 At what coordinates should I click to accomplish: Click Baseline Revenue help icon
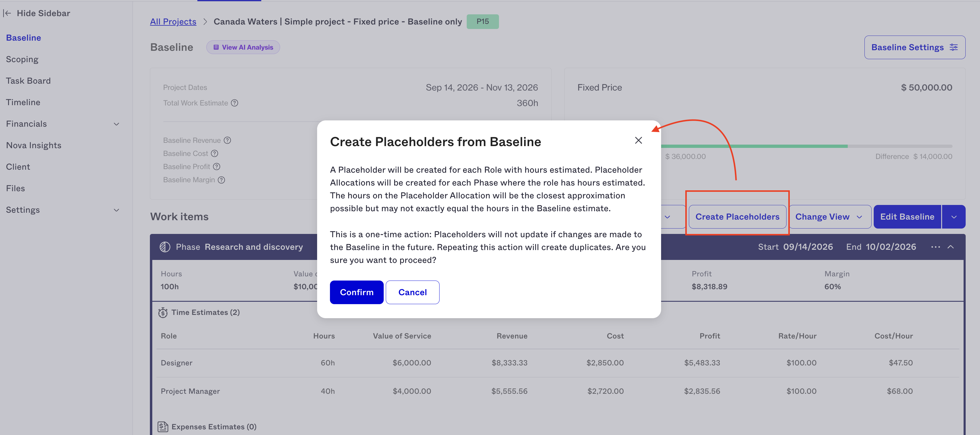[228, 140]
